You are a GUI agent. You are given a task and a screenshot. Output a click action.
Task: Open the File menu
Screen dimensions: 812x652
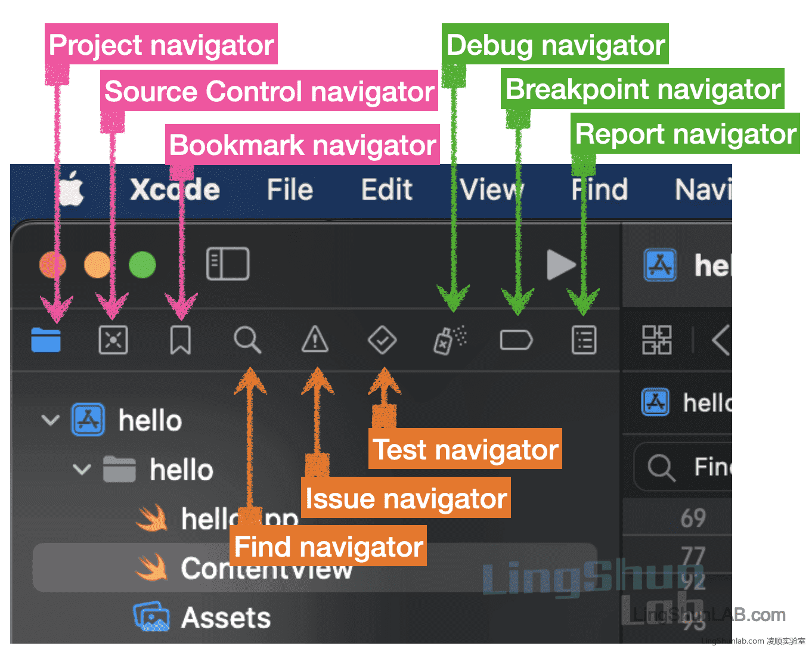coord(290,190)
